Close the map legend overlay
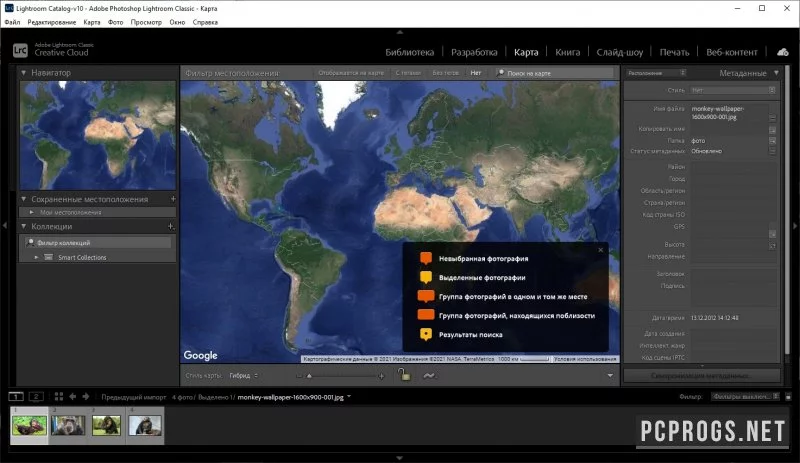The width and height of the screenshot is (800, 463). 601,250
